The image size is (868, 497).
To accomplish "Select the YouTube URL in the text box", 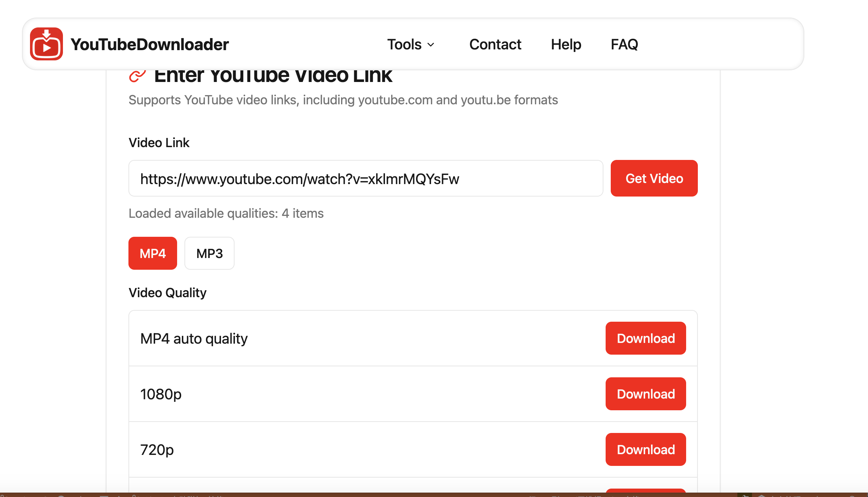I will (299, 179).
